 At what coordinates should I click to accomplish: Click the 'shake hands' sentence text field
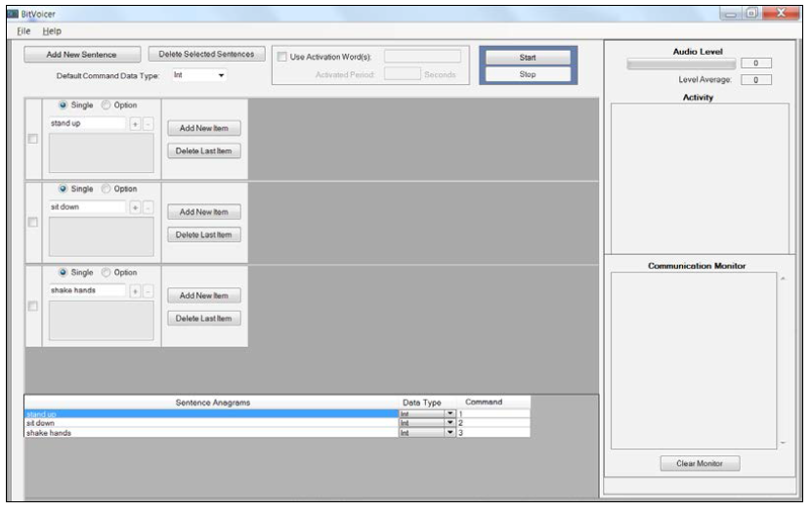[x=88, y=290]
